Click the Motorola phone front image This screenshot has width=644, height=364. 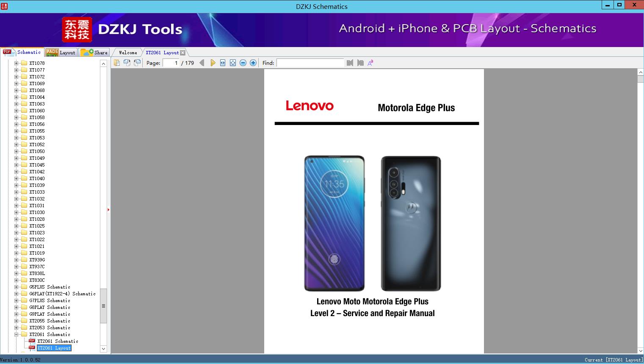(334, 223)
